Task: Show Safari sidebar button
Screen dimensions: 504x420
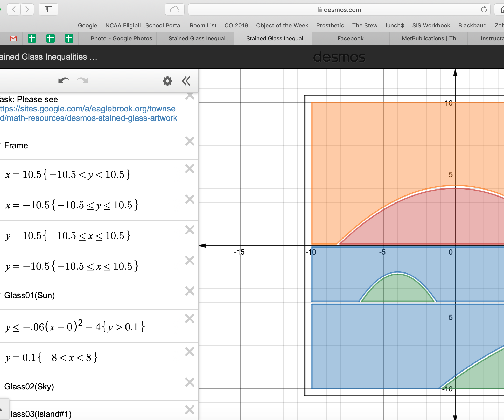Action: pyautogui.click(x=48, y=10)
